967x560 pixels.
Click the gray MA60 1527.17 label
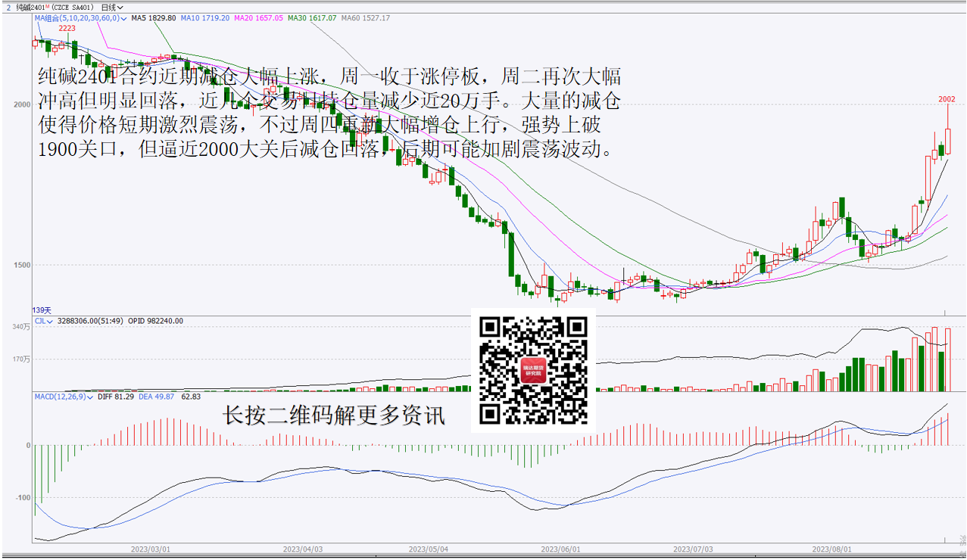(x=366, y=17)
